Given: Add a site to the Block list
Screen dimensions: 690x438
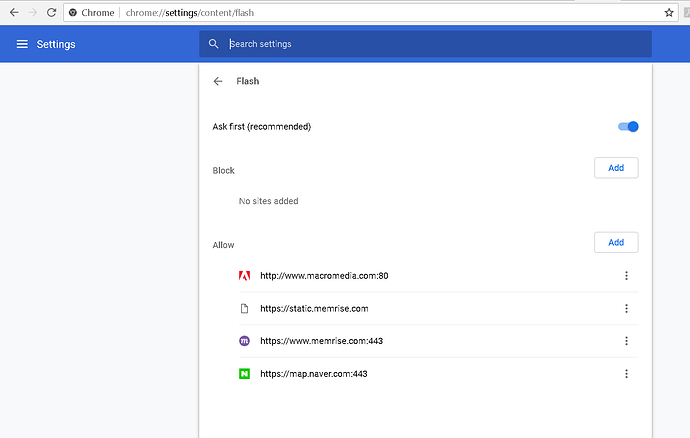Looking at the screenshot, I should coord(616,168).
